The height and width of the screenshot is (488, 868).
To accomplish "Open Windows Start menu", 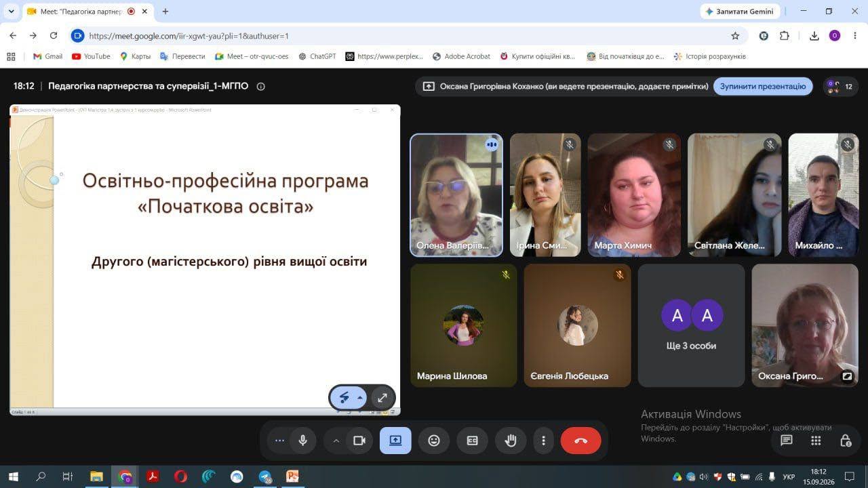I will tap(13, 476).
